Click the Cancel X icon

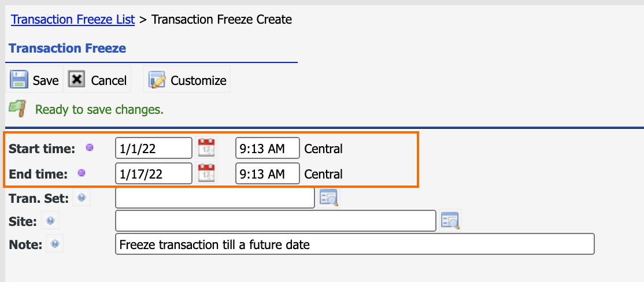pyautogui.click(x=76, y=79)
